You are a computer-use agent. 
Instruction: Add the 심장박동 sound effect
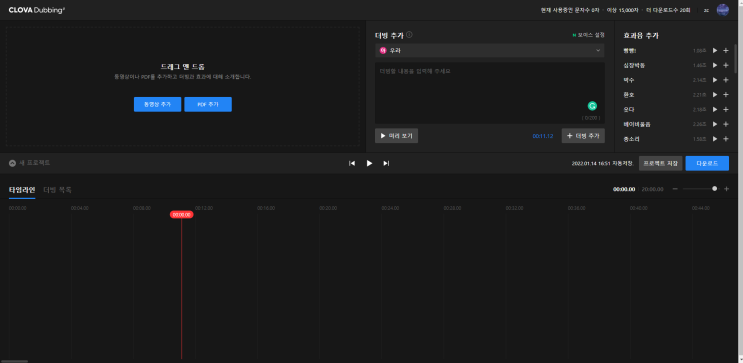tap(725, 65)
